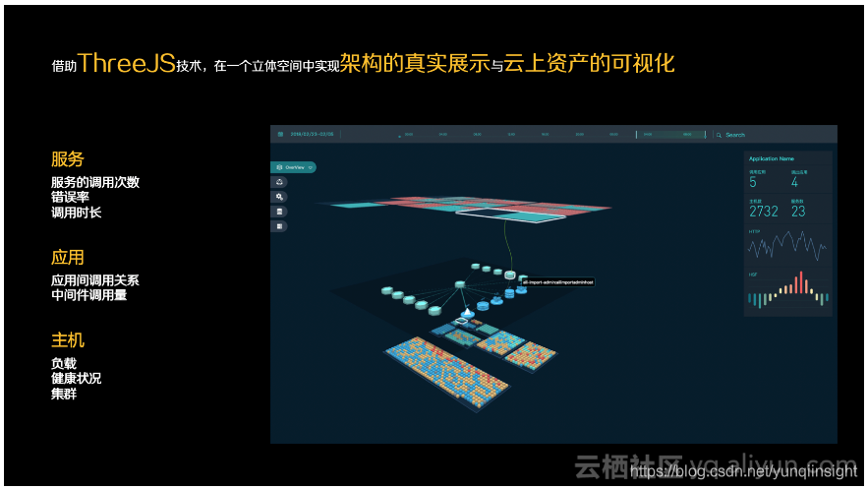Click the HSF chart label

coord(753,275)
